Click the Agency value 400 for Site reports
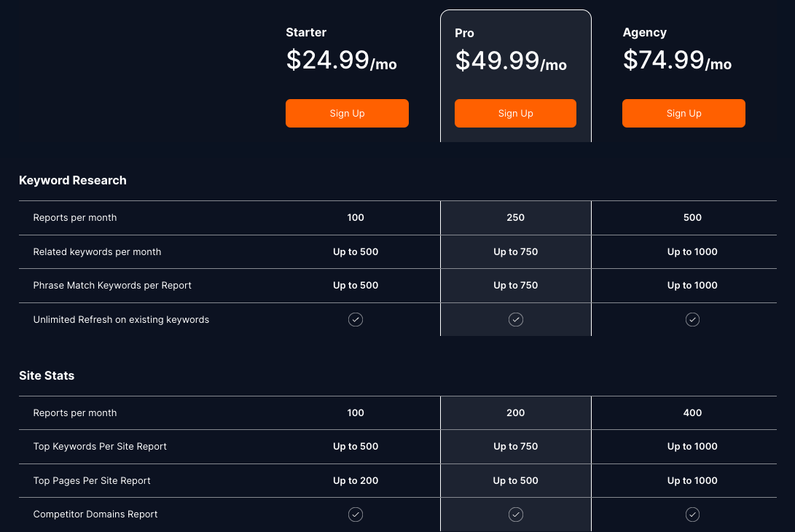795x532 pixels. point(692,413)
